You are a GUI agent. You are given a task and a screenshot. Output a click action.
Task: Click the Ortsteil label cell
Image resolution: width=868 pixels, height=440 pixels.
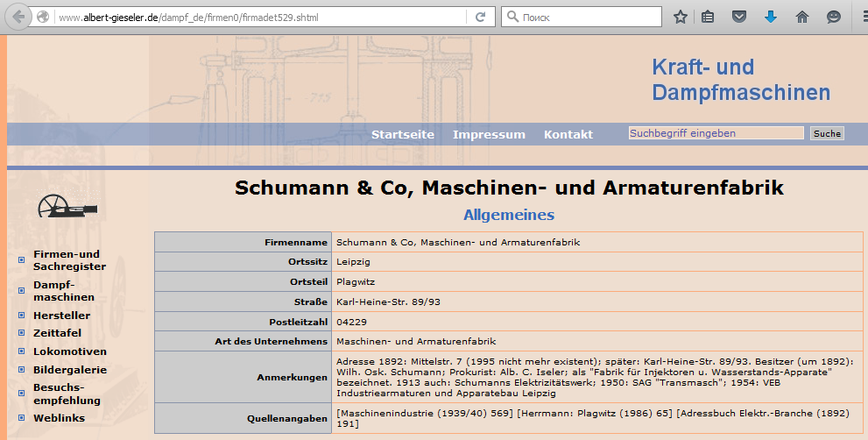243,282
